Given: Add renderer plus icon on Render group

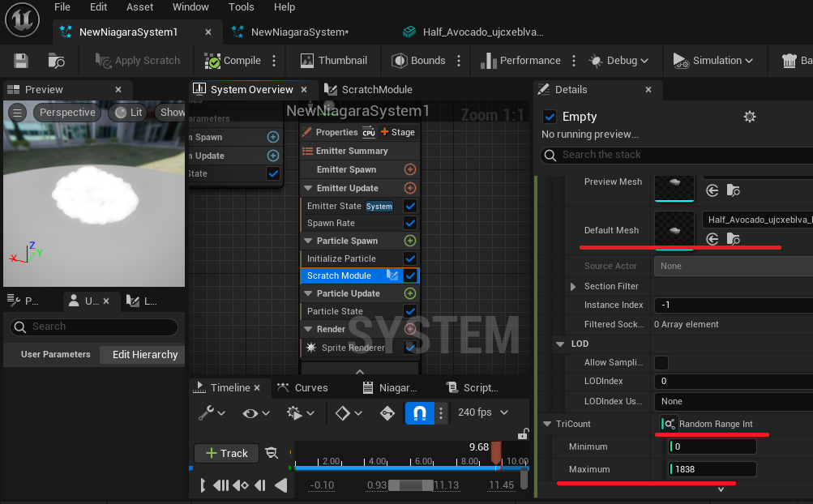Looking at the screenshot, I should [410, 329].
